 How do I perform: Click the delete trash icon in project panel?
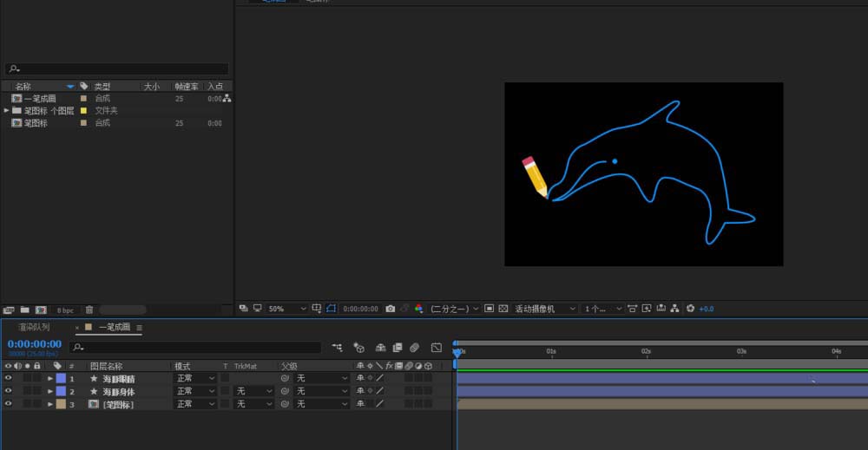(89, 310)
